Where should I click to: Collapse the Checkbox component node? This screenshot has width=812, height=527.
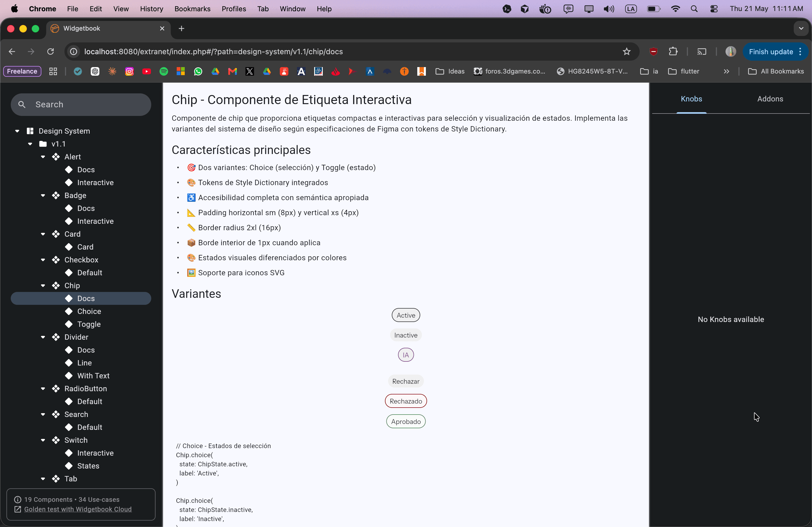pos(43,260)
